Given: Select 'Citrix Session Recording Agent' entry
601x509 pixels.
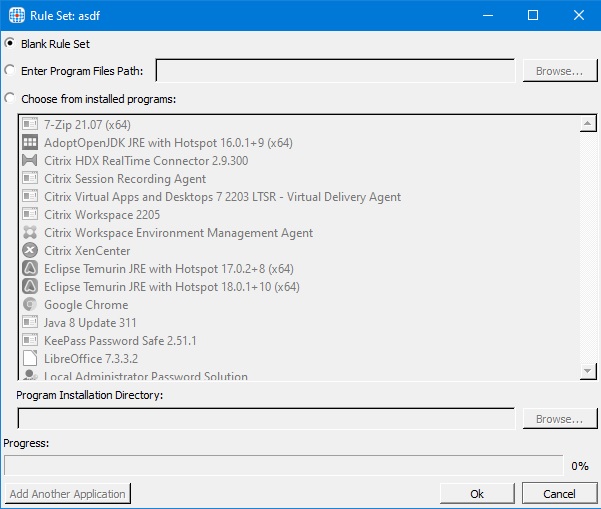Looking at the screenshot, I should coord(125,179).
